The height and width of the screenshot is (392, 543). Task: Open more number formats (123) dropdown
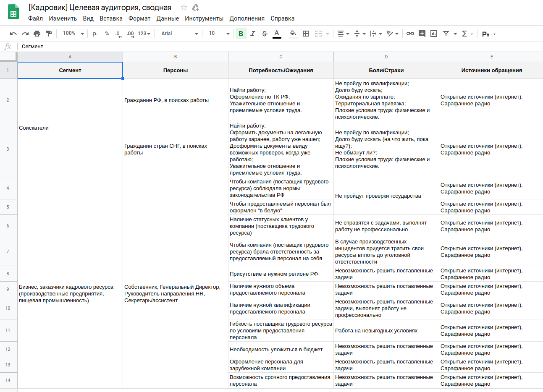(144, 34)
